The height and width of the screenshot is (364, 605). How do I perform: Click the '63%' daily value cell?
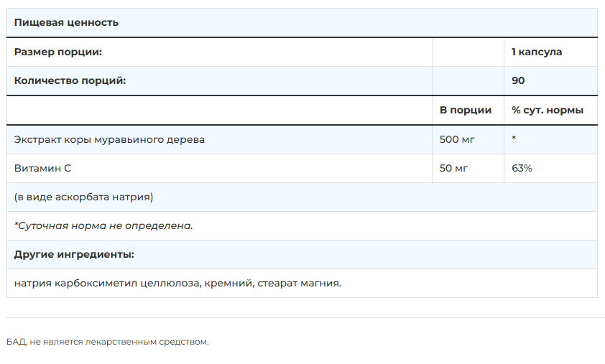point(522,168)
